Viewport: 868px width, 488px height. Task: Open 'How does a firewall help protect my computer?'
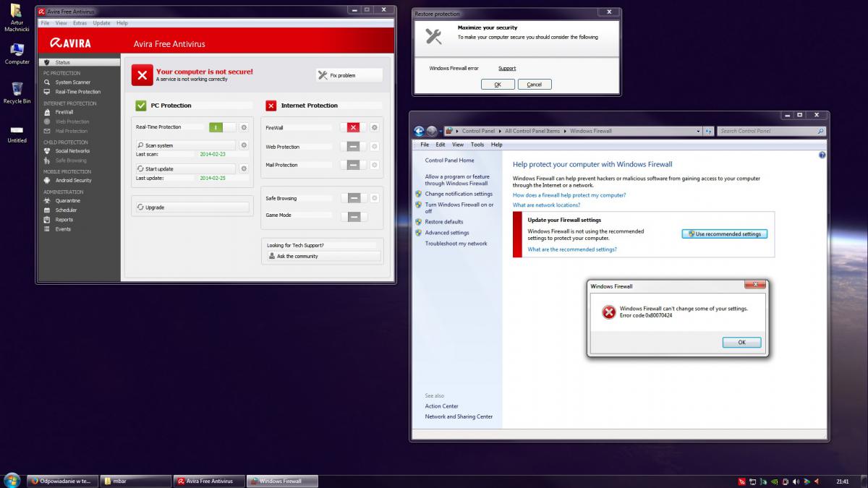tap(569, 195)
